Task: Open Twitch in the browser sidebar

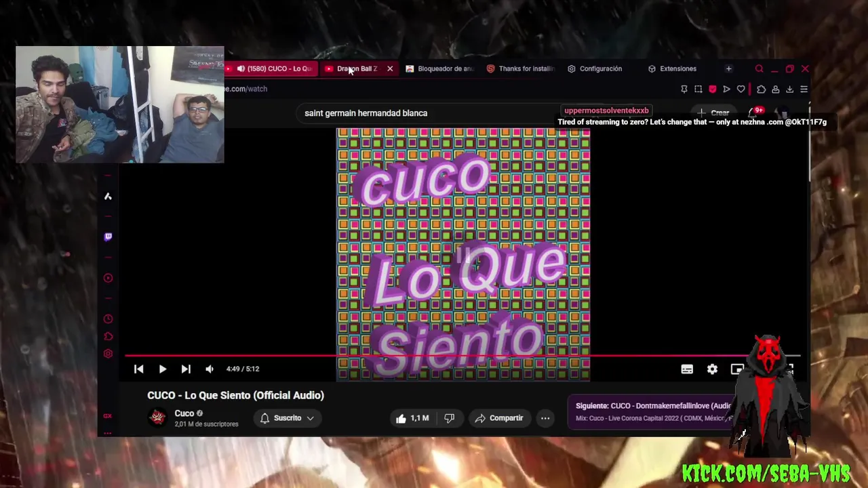Action: [108, 237]
